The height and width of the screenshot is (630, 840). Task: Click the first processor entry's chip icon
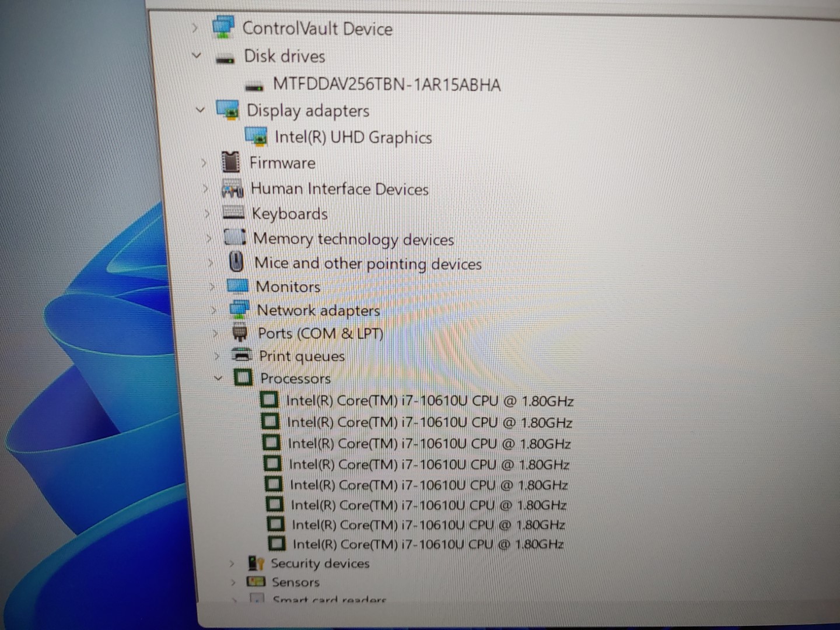click(x=269, y=400)
